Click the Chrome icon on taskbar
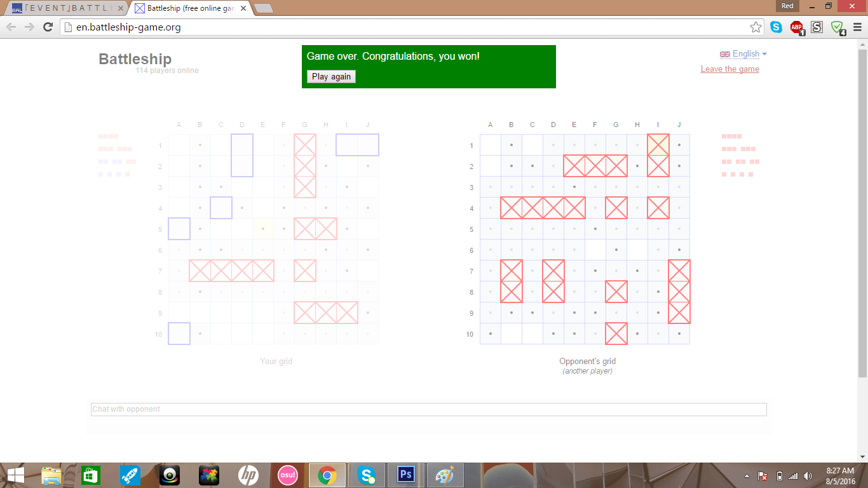The height and width of the screenshot is (488, 868). [327, 475]
